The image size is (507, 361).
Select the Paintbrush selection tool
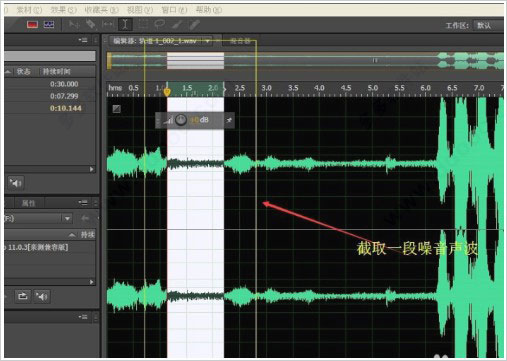tap(177, 24)
